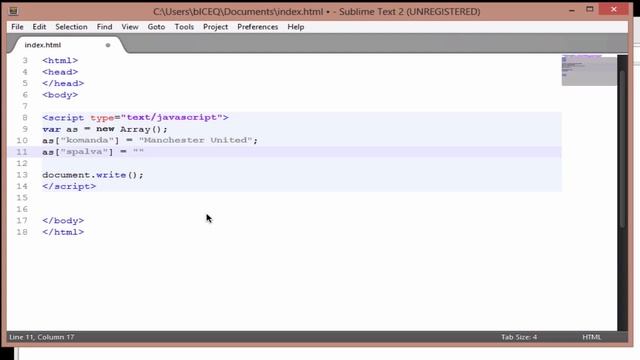The width and height of the screenshot is (640, 360).
Task: Click line number 8 in gutter
Action: tap(25, 118)
